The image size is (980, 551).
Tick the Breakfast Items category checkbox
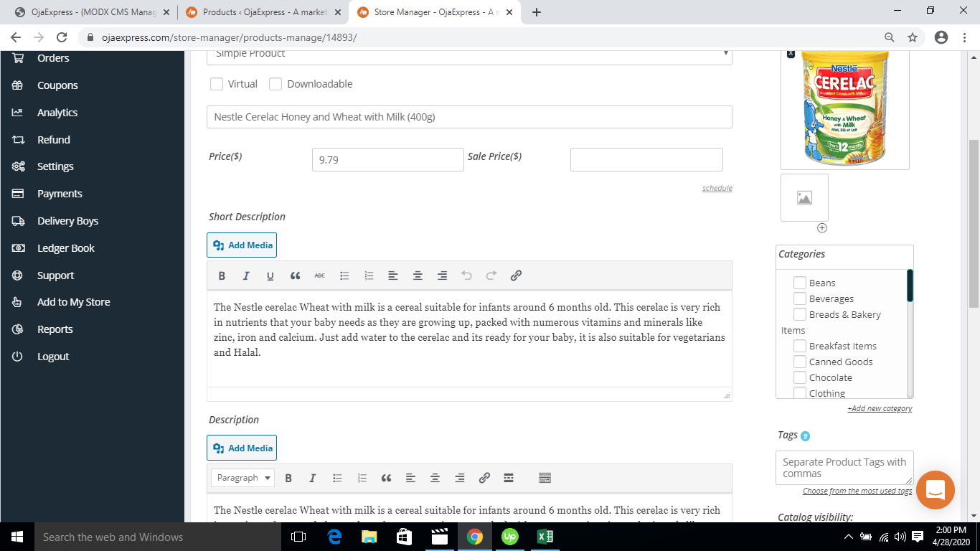(x=800, y=346)
